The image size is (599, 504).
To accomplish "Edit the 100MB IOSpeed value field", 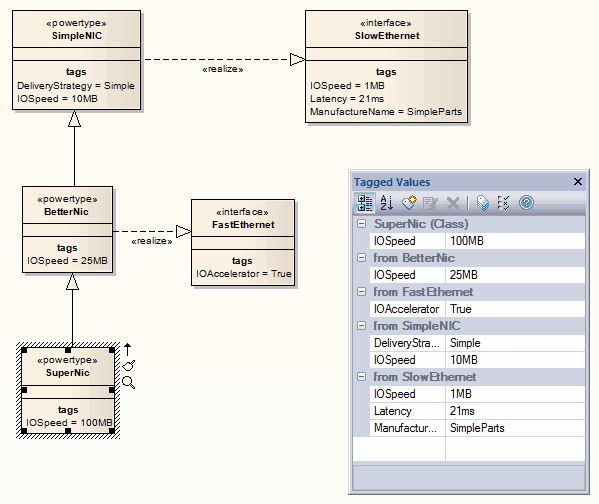I will point(515,241).
